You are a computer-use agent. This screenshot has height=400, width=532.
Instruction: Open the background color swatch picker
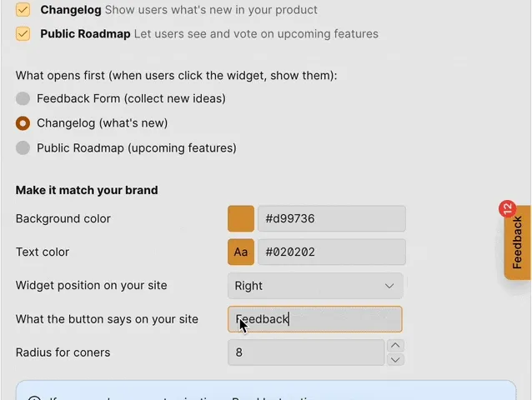point(241,219)
